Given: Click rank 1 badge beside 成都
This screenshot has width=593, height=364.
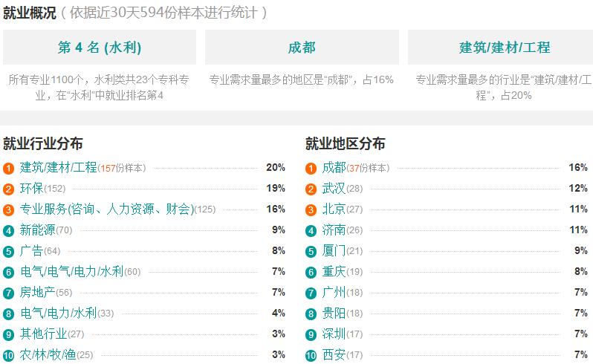Looking at the screenshot, I should tap(311, 168).
